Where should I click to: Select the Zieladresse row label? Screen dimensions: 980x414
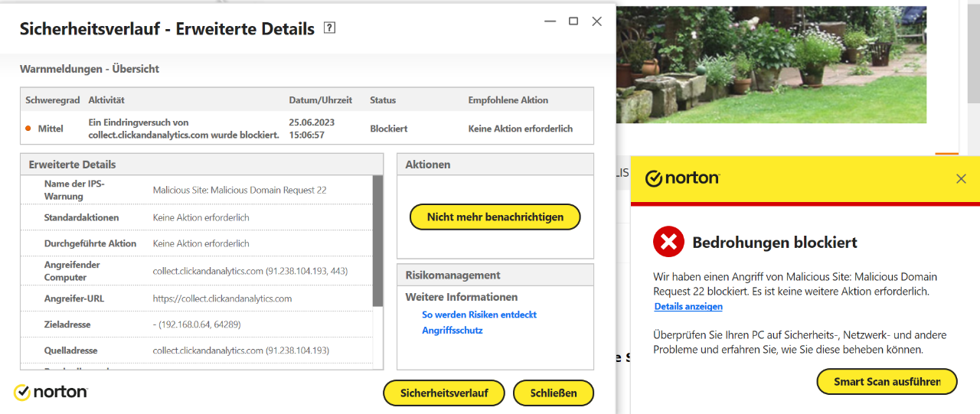(x=67, y=324)
